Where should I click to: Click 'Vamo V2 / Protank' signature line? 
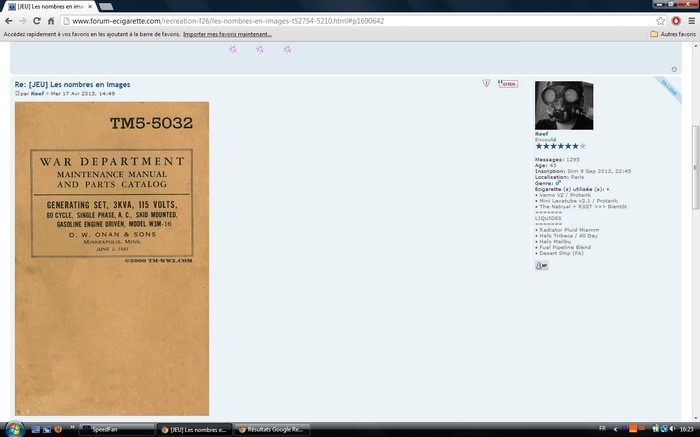pyautogui.click(x=563, y=195)
